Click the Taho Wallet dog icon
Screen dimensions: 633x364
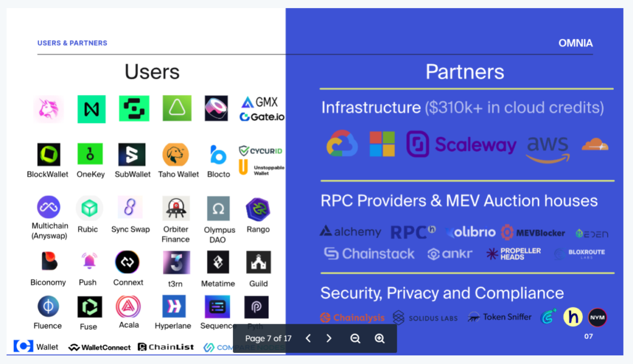(x=176, y=154)
